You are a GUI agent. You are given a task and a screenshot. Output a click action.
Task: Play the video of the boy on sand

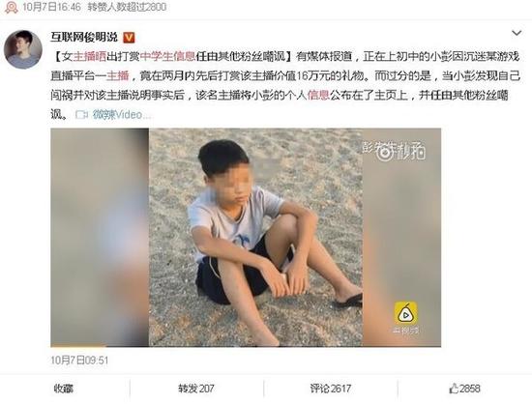(x=246, y=237)
